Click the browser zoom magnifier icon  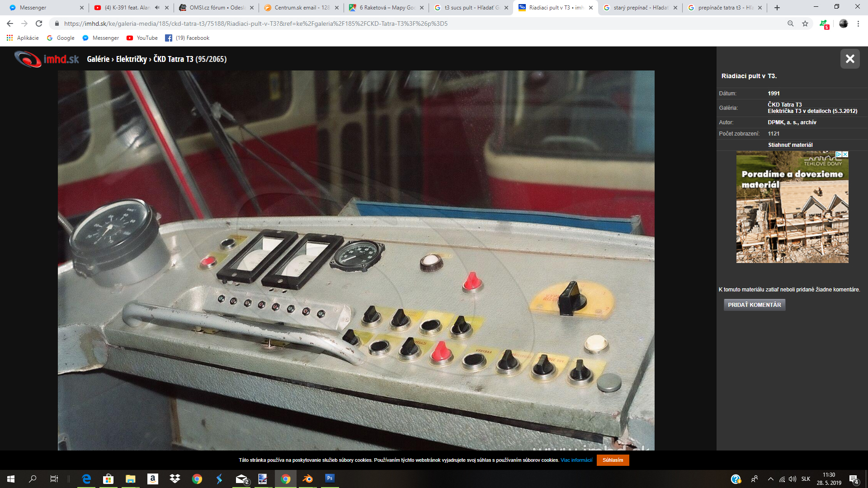791,23
